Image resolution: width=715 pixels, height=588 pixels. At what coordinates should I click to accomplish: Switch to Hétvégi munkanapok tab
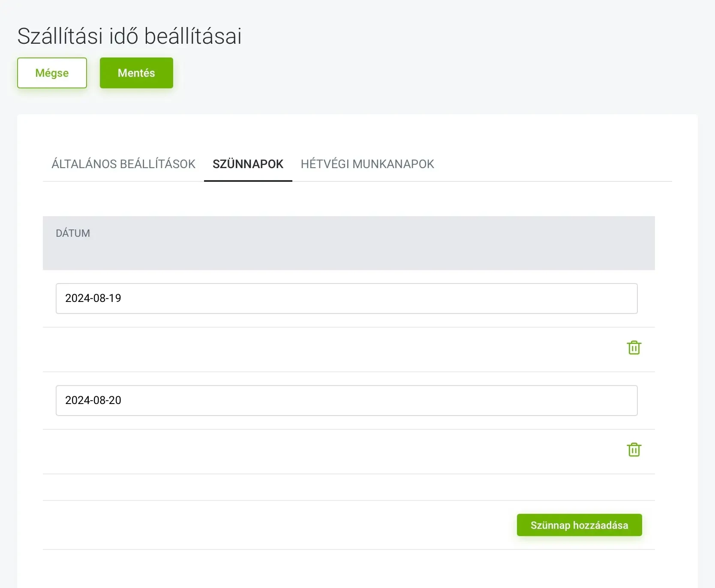[367, 164]
